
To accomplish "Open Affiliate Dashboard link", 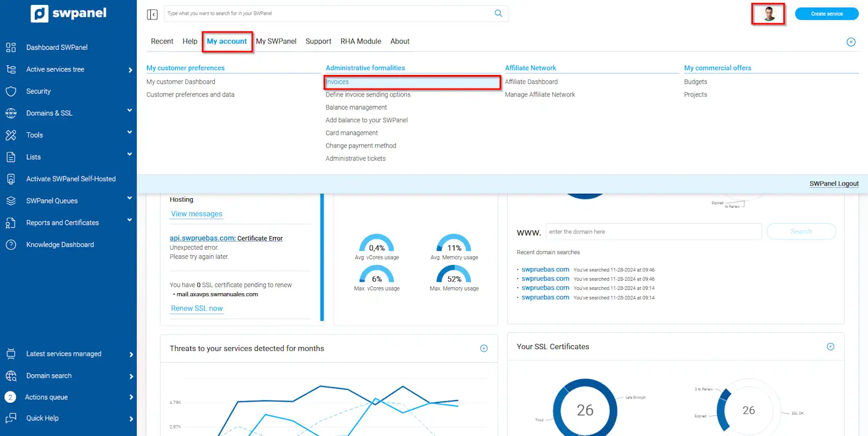I will tap(531, 82).
